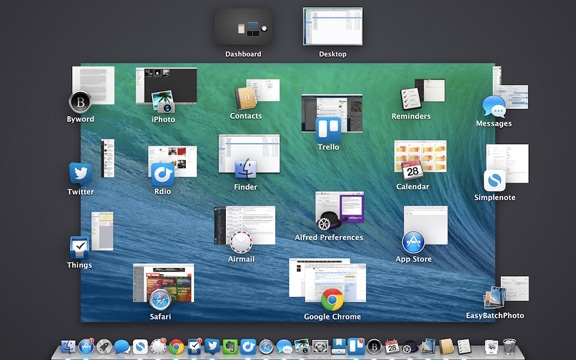Choose the Trello app icon
Image resolution: width=576 pixels, height=360 pixels.
point(328,129)
